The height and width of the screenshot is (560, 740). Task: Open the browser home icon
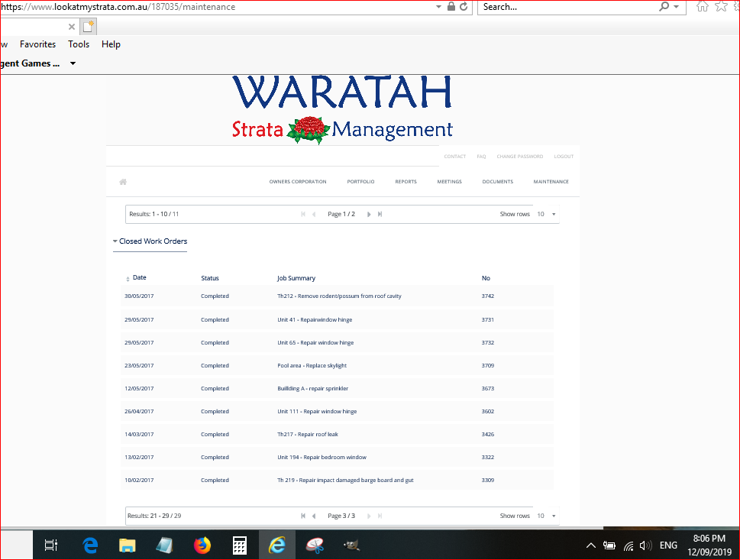703,7
